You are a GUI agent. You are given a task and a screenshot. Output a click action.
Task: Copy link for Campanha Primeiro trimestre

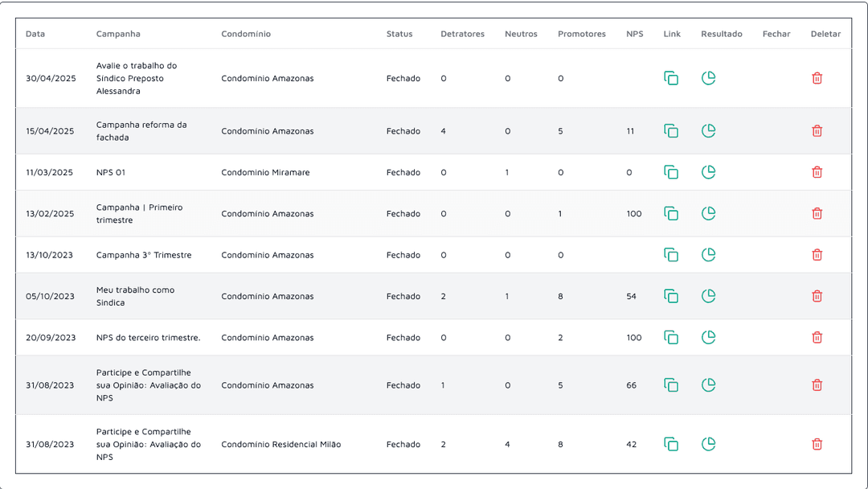[x=671, y=213]
